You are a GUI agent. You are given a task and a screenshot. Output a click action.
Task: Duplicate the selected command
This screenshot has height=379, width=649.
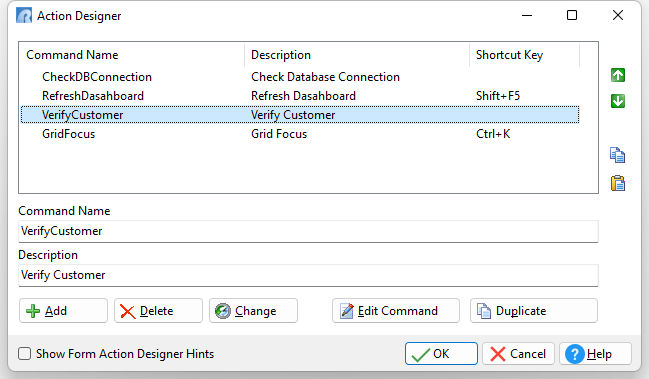click(x=534, y=311)
